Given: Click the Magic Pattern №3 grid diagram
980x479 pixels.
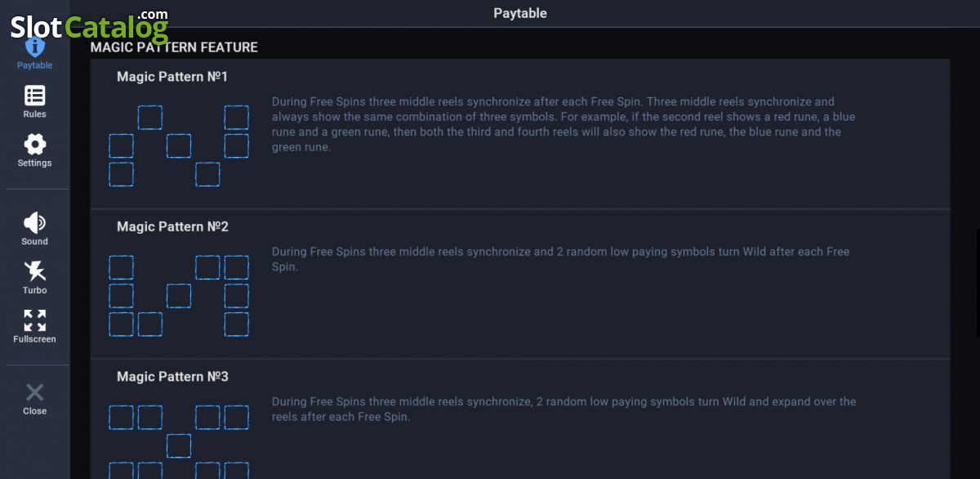Looking at the screenshot, I should click(179, 441).
